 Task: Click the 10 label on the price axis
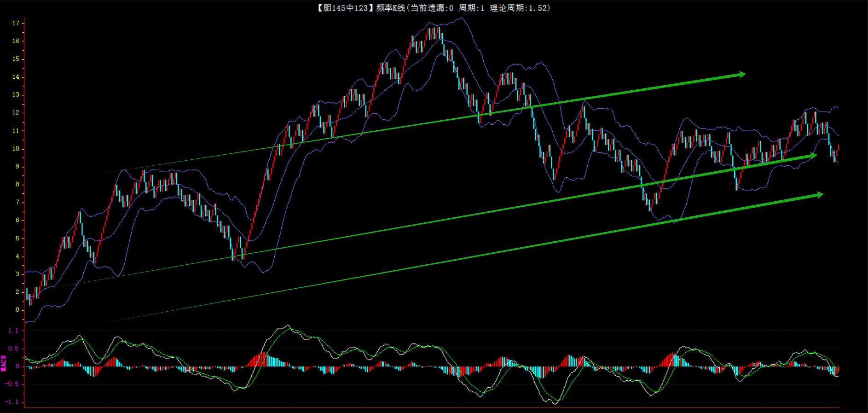click(x=16, y=149)
